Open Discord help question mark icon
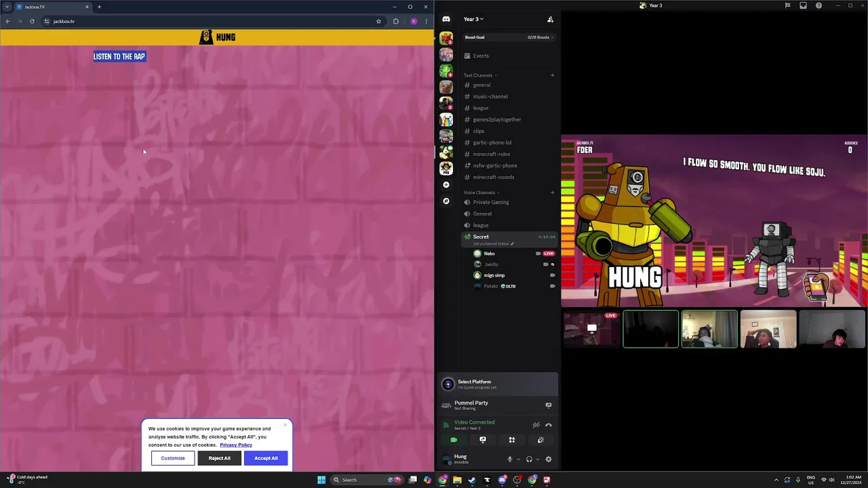 818,5
